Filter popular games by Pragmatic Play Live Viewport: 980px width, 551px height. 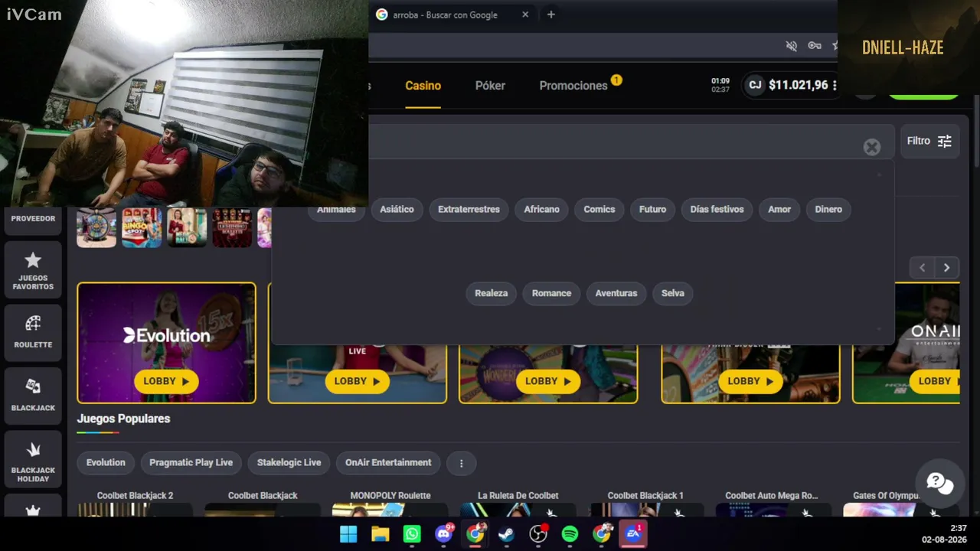191,463
